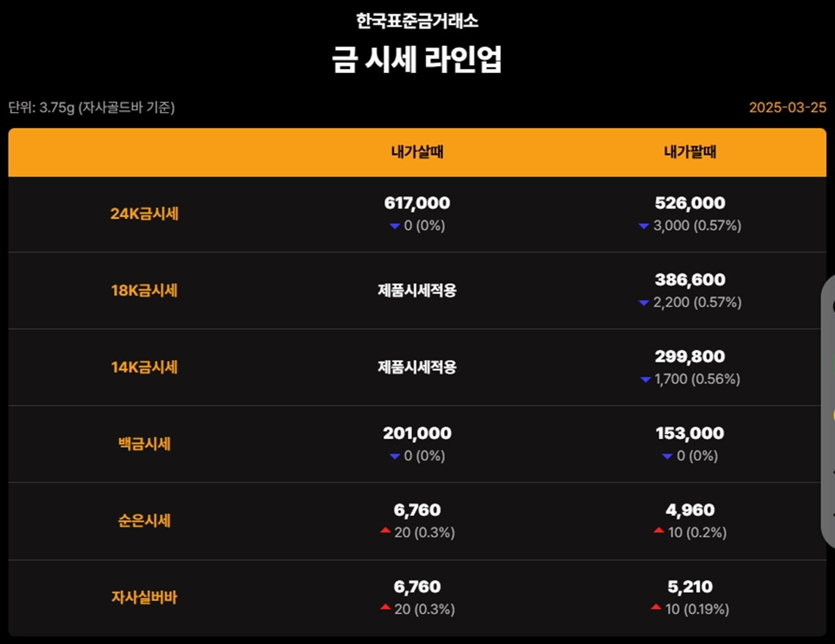Viewport: 835px width, 644px height.
Task: Open the 24K금시세 row label
Action: point(144,214)
